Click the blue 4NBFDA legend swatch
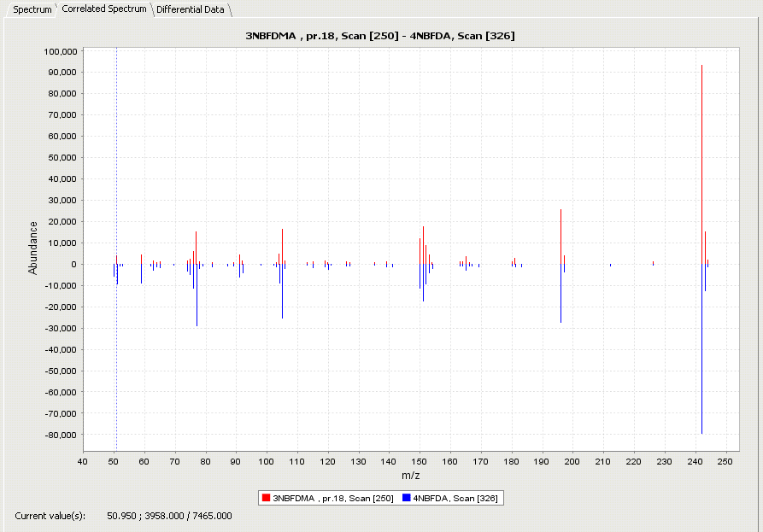 click(x=406, y=497)
